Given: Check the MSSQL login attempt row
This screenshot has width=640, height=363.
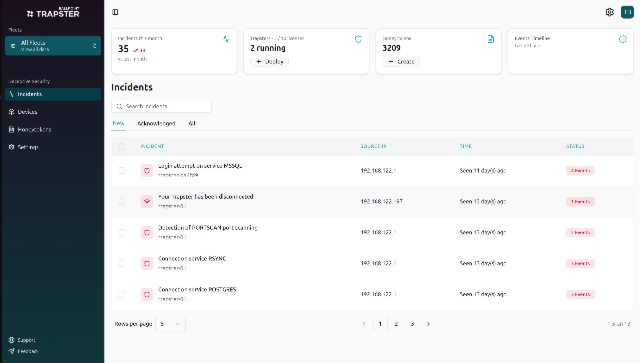Looking at the screenshot, I should [x=121, y=171].
